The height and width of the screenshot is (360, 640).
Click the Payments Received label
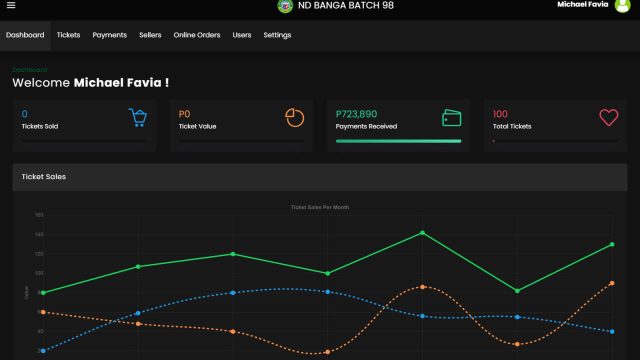point(366,127)
